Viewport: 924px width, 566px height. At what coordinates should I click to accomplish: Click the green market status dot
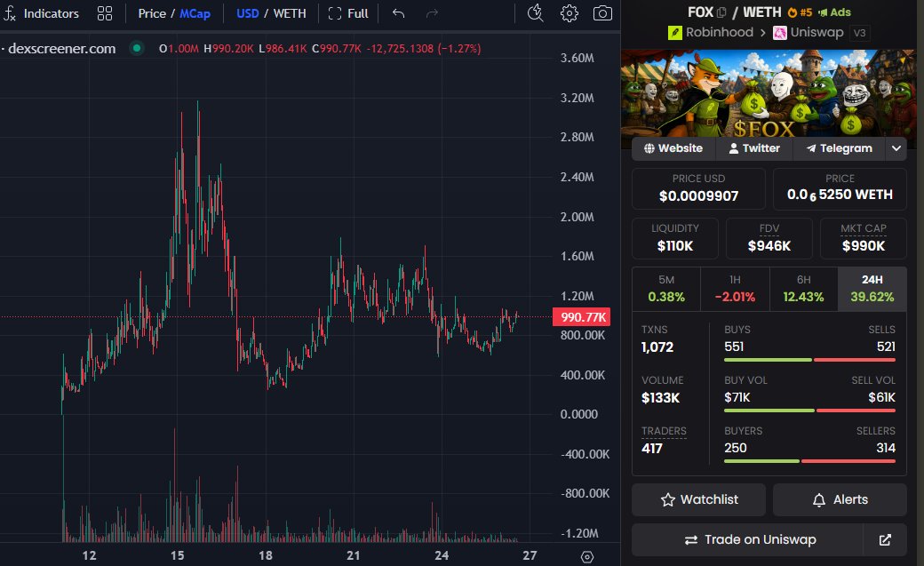(x=137, y=48)
